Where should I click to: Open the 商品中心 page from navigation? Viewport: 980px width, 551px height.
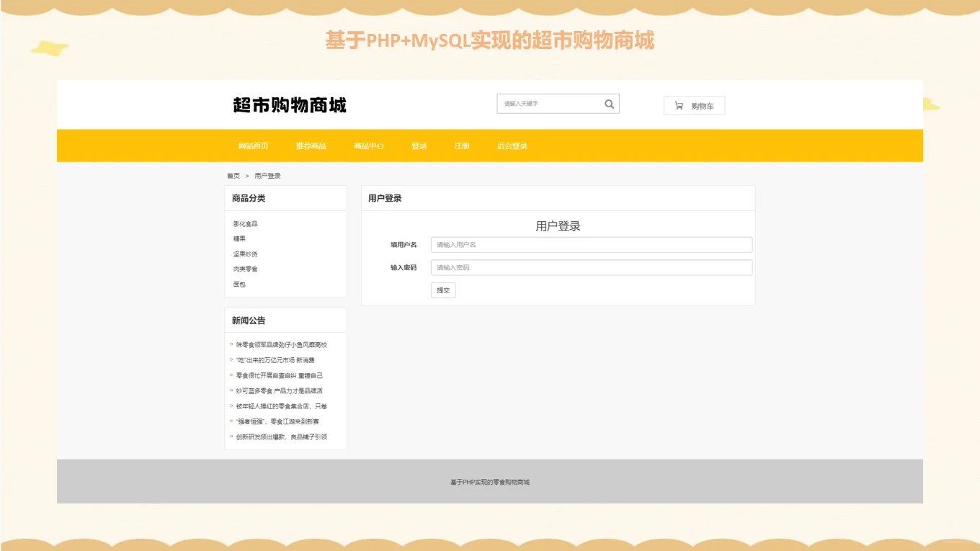367,145
